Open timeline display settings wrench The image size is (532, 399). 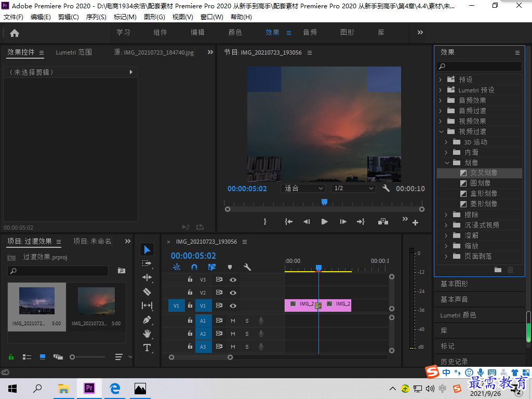click(x=247, y=268)
